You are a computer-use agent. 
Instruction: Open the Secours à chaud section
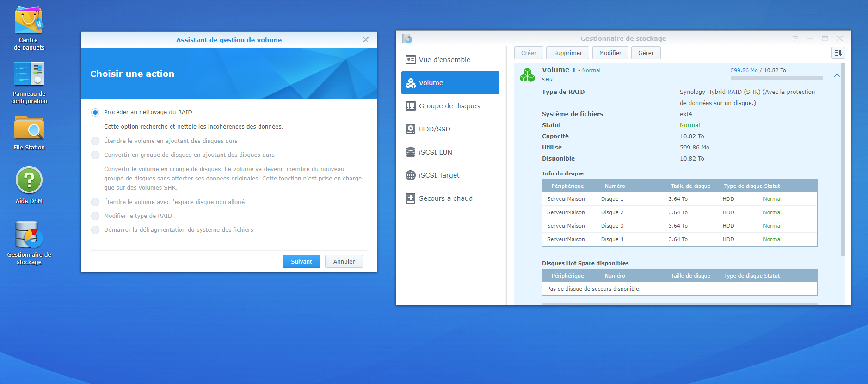click(x=450, y=198)
